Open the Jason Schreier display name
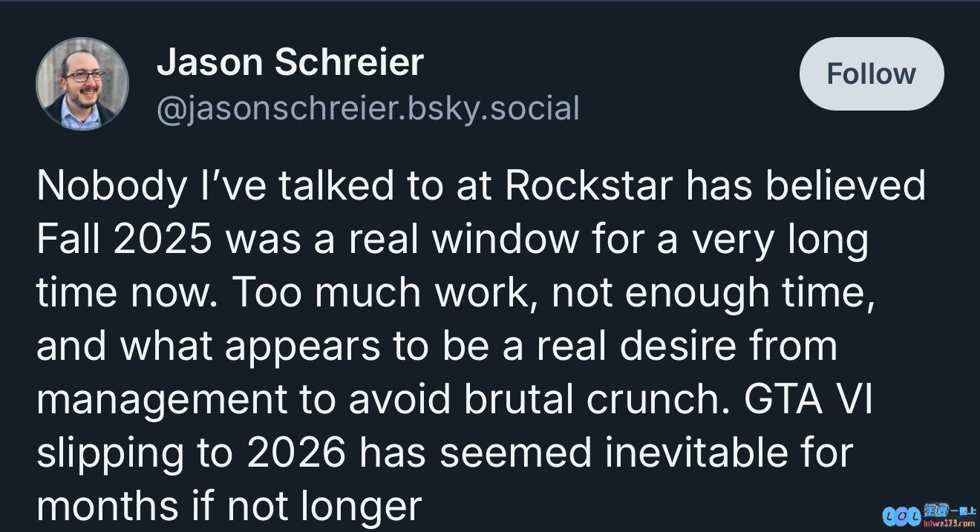Screen dimensions: 980x532 [x=290, y=62]
